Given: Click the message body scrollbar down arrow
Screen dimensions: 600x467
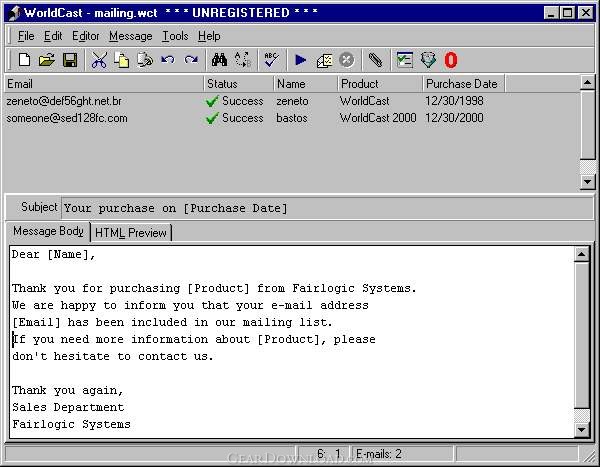Looking at the screenshot, I should coord(582,429).
